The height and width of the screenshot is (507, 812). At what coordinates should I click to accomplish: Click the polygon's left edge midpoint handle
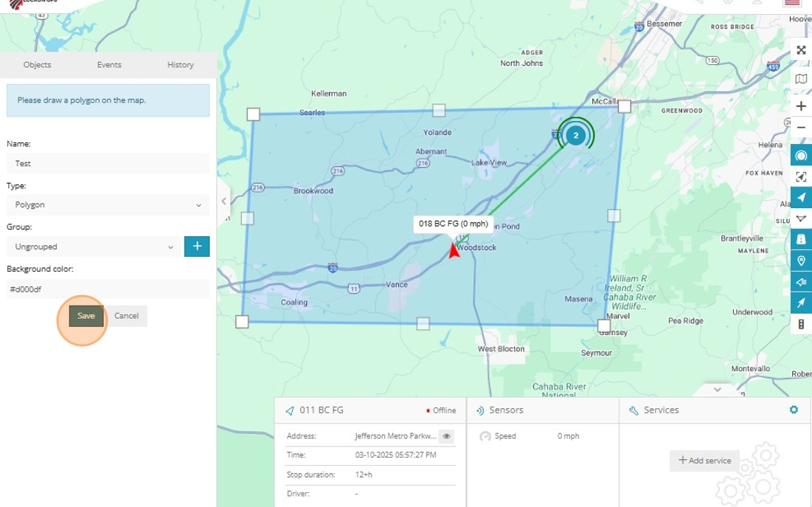coord(248,218)
